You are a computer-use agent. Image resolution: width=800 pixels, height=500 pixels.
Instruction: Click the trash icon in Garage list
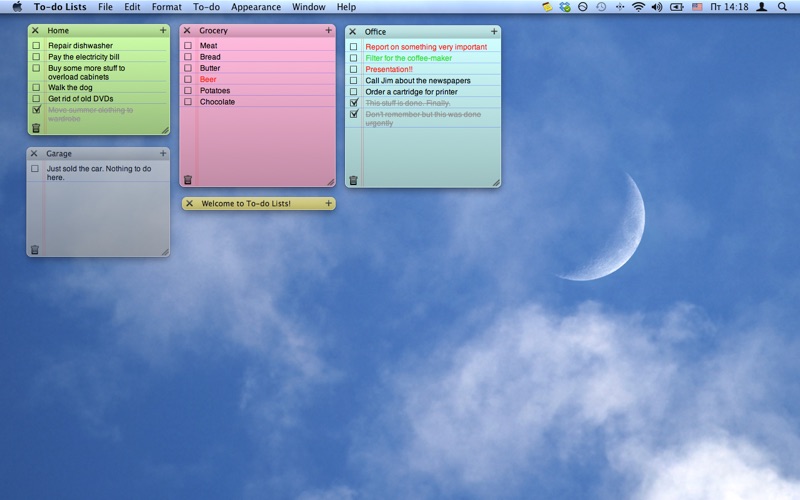[x=35, y=250]
